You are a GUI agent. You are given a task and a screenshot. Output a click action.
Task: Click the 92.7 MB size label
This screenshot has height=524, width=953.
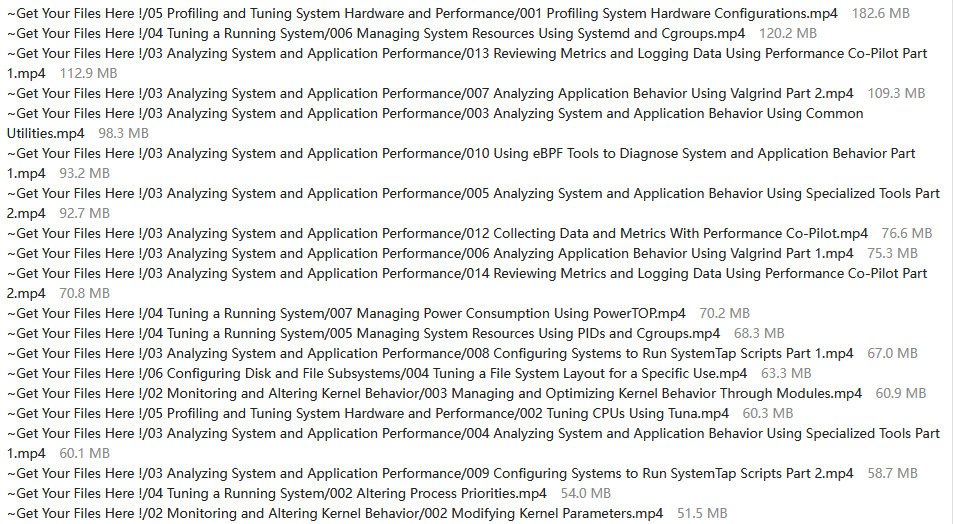click(84, 214)
